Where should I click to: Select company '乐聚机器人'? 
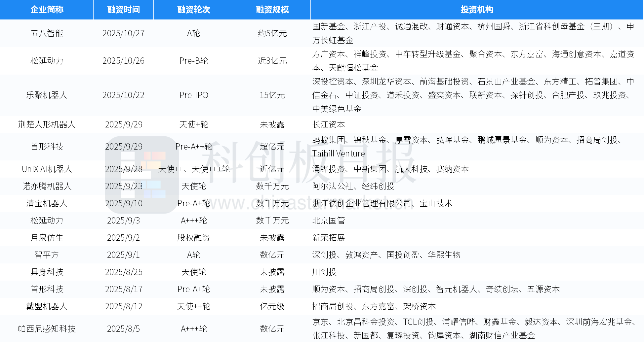47,95
